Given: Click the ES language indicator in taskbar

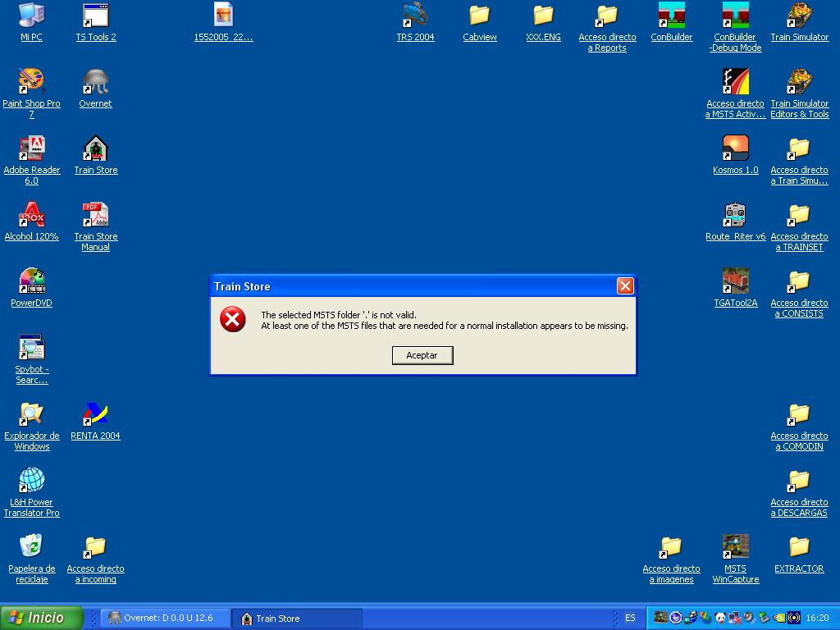Looking at the screenshot, I should pyautogui.click(x=630, y=618).
